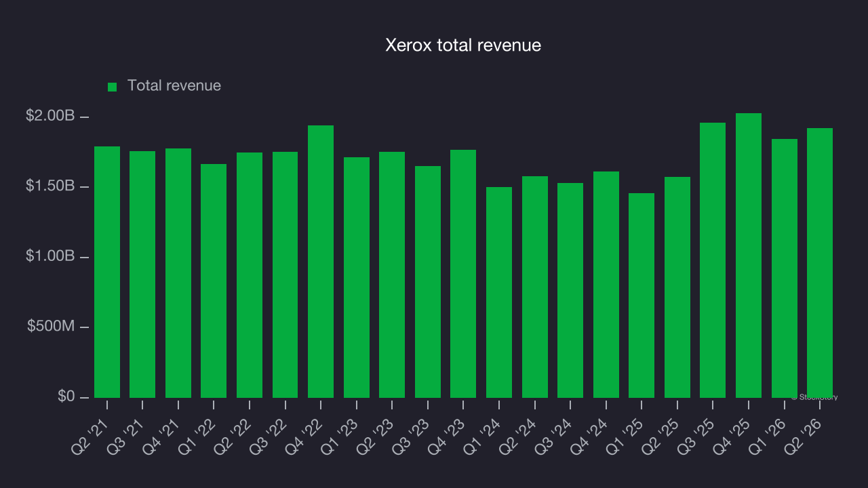
Task: Select the Q2 '26 revenue bar
Action: click(820, 263)
